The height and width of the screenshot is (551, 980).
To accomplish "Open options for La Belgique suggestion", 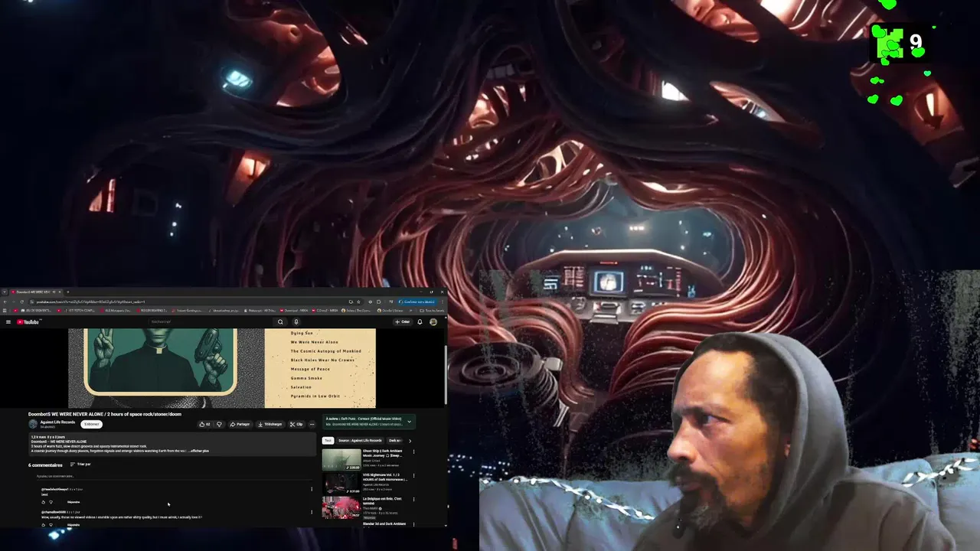I will coord(413,500).
